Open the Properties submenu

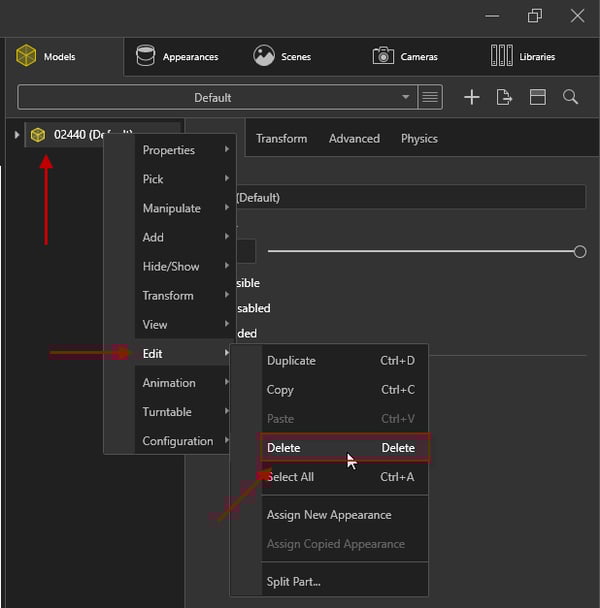(185, 150)
